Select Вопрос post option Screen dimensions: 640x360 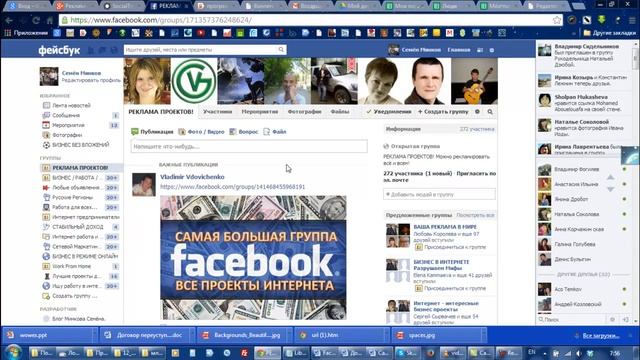pos(244,132)
